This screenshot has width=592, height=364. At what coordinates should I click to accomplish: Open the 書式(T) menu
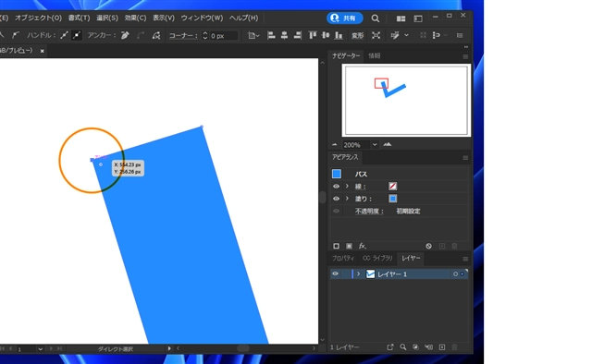coord(79,18)
